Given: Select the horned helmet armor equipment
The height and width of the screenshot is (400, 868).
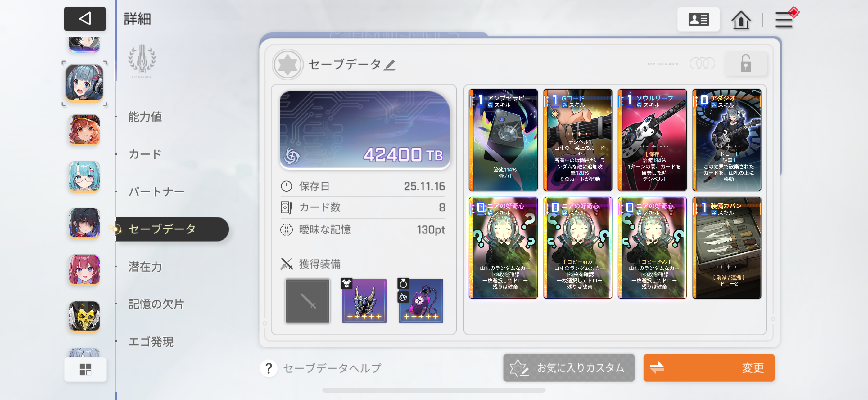Looking at the screenshot, I should pyautogui.click(x=364, y=301).
